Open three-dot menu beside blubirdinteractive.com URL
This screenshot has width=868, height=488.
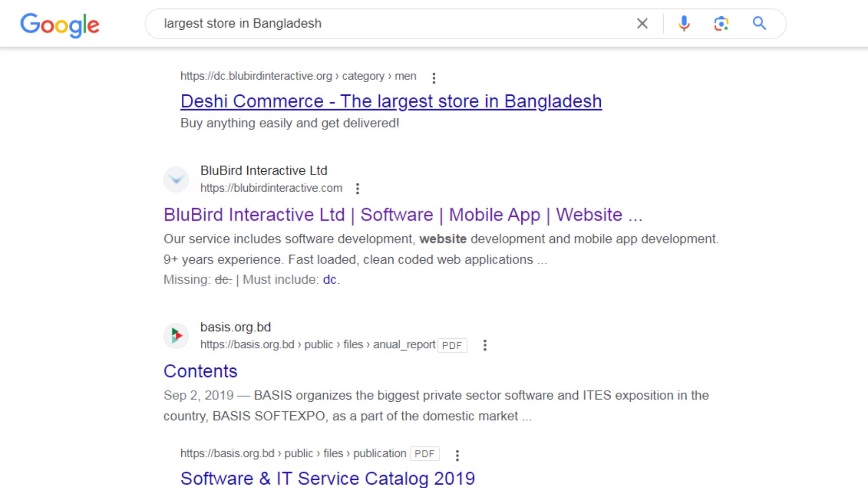pyautogui.click(x=357, y=188)
